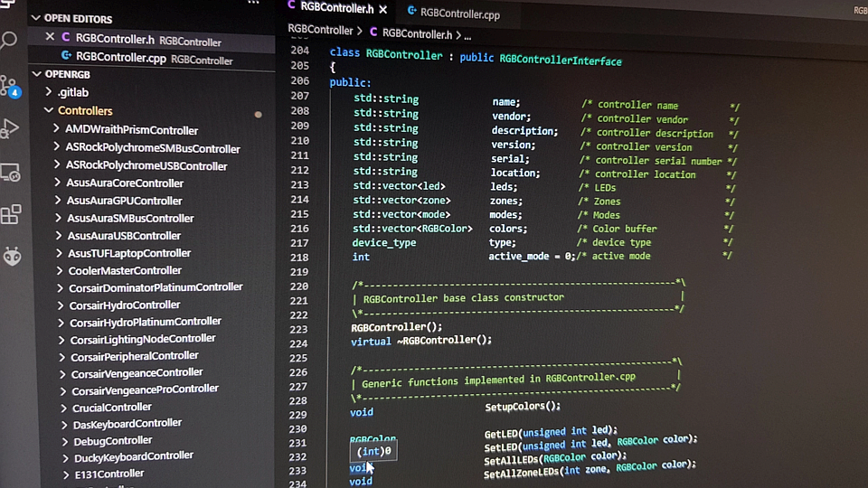Screen dimensions: 868x488
Task: Select CorsairHydroController folder
Action: coord(125,305)
